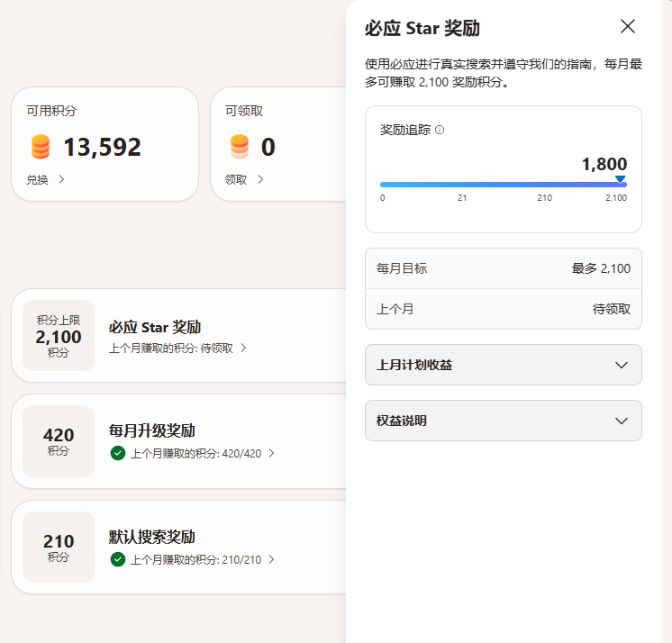
Task: Click the arrow after 待领取
Action: [x=243, y=348]
